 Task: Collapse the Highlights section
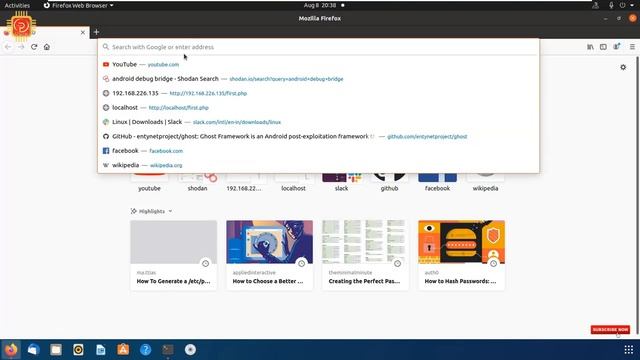[151, 211]
